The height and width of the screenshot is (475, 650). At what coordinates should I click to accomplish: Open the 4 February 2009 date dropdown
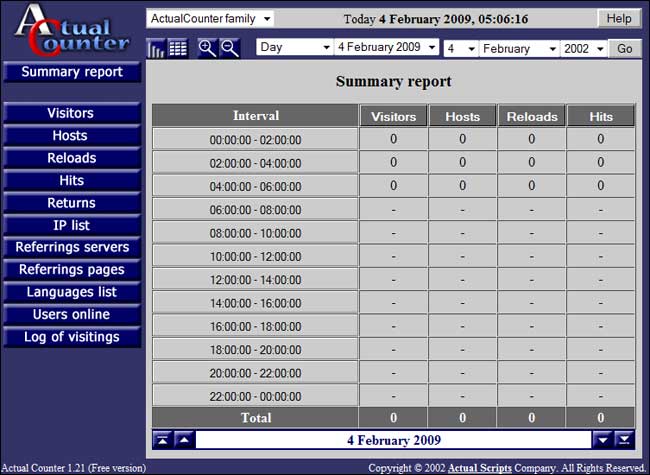tap(387, 48)
